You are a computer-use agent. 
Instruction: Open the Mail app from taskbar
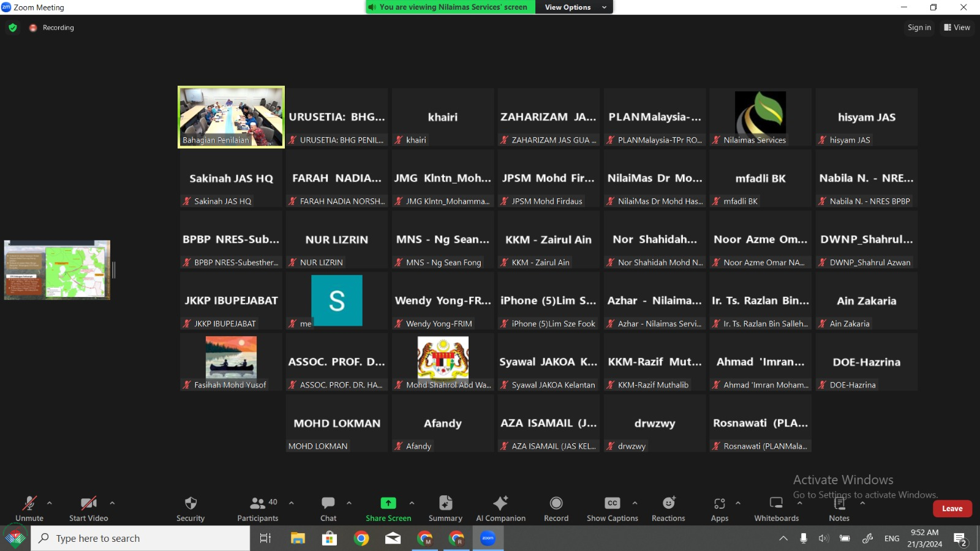pos(393,538)
